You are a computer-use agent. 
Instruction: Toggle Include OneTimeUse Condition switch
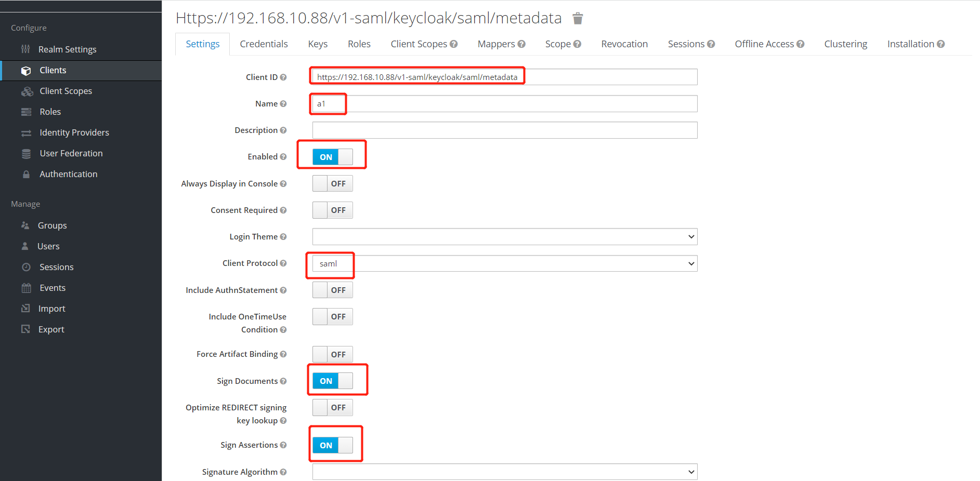click(333, 317)
